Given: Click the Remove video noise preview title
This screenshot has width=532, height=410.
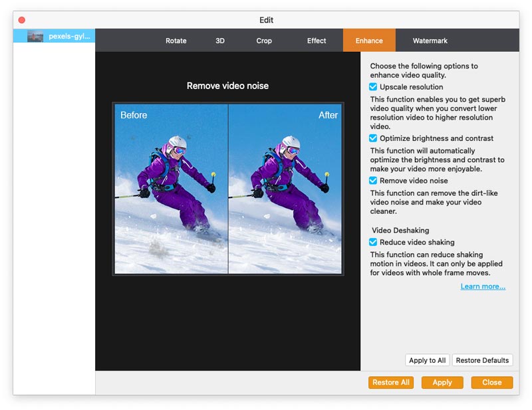Looking at the screenshot, I should 227,86.
